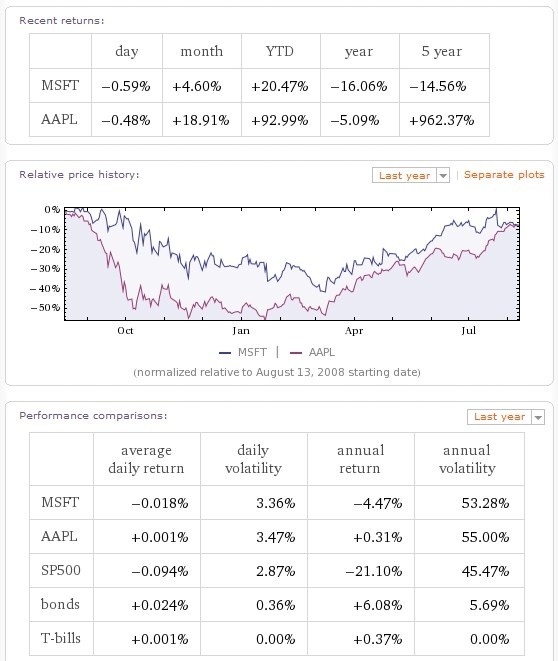The width and height of the screenshot is (558, 661).
Task: Click the Apr axis label on chart
Action: click(x=354, y=331)
